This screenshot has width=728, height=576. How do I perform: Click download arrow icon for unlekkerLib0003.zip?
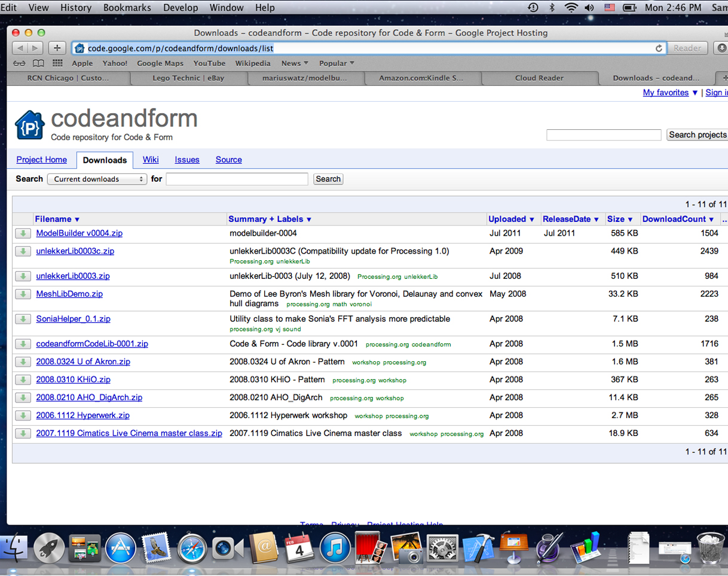tap(23, 276)
